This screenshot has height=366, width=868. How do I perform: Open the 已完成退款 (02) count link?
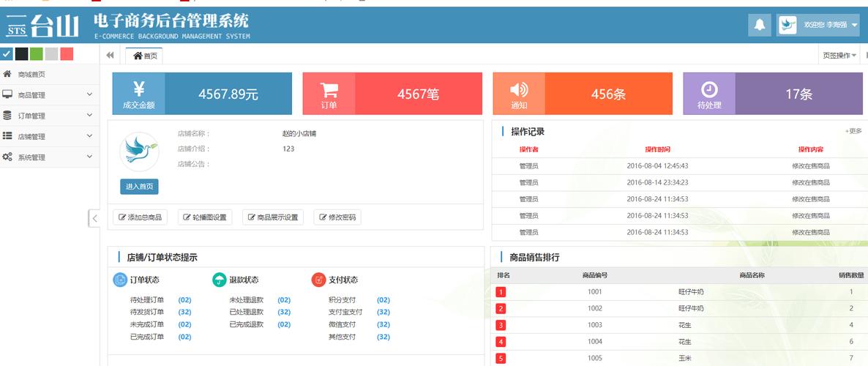click(x=284, y=324)
